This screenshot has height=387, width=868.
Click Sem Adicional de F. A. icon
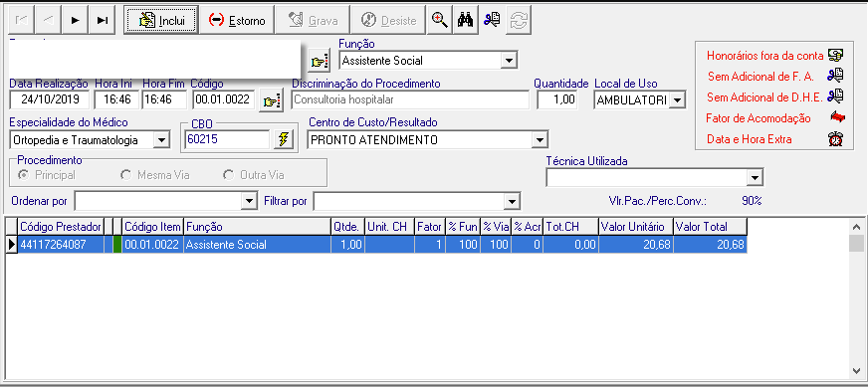point(835,76)
